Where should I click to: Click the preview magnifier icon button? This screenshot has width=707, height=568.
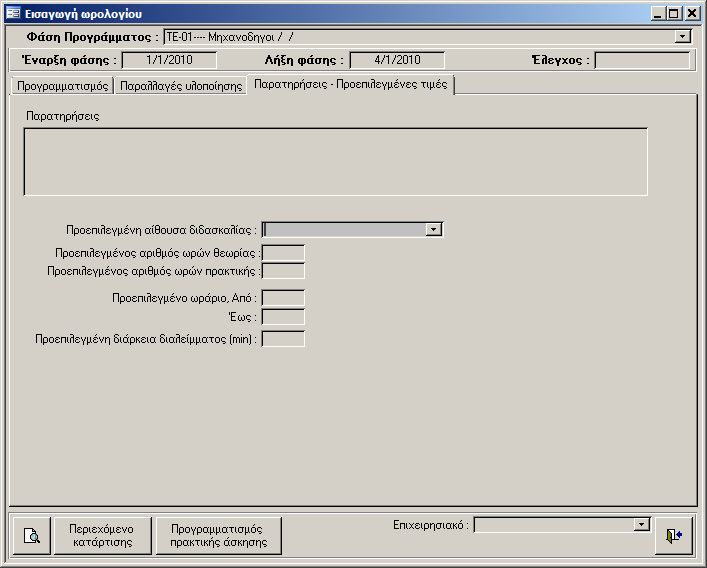[31, 535]
